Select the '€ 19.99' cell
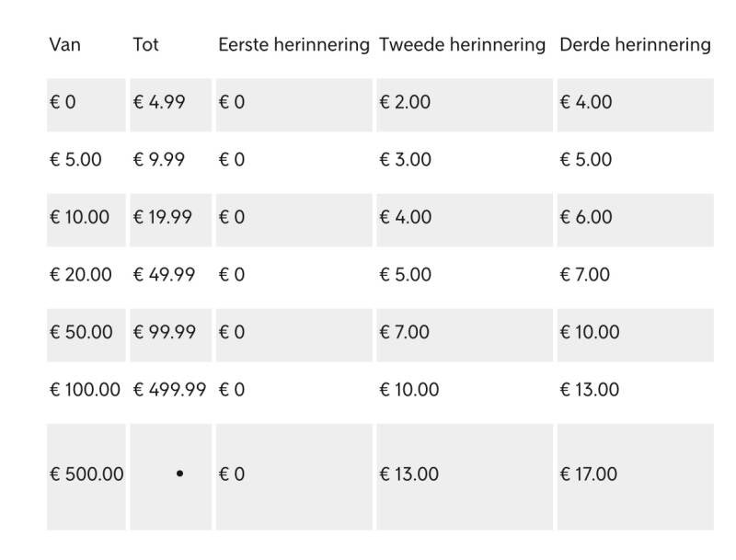 point(163,218)
